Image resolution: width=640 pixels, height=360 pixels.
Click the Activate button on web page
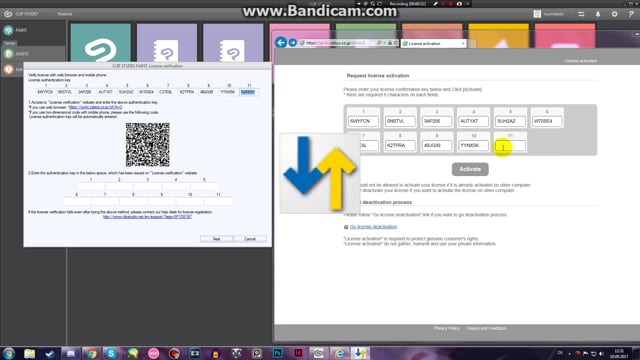point(470,169)
